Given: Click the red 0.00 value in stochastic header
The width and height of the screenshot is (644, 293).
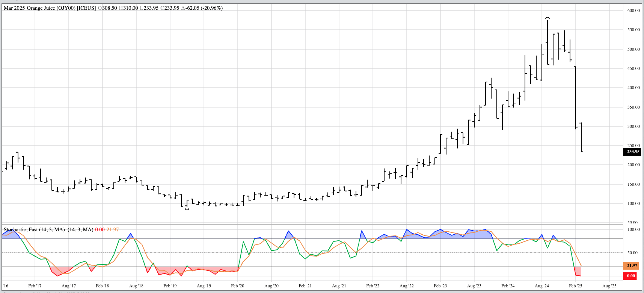Looking at the screenshot, I should 100,229.
